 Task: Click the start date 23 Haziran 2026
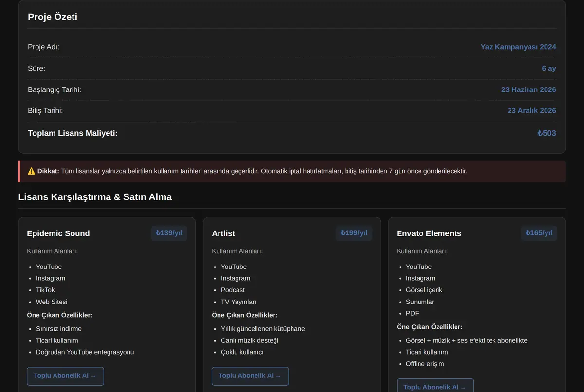pos(529,90)
